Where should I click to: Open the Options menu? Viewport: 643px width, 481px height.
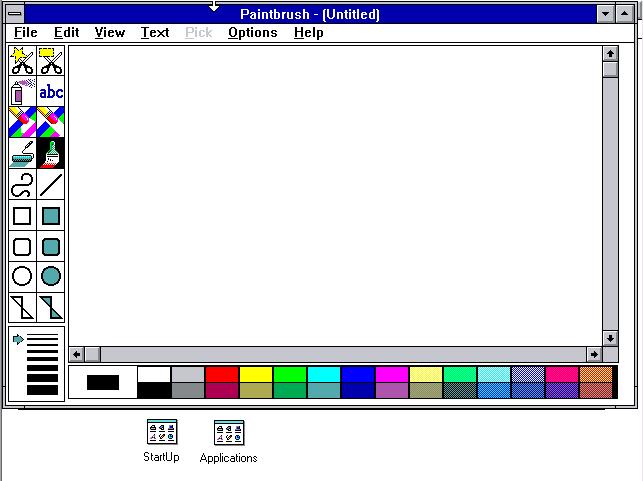click(x=252, y=32)
